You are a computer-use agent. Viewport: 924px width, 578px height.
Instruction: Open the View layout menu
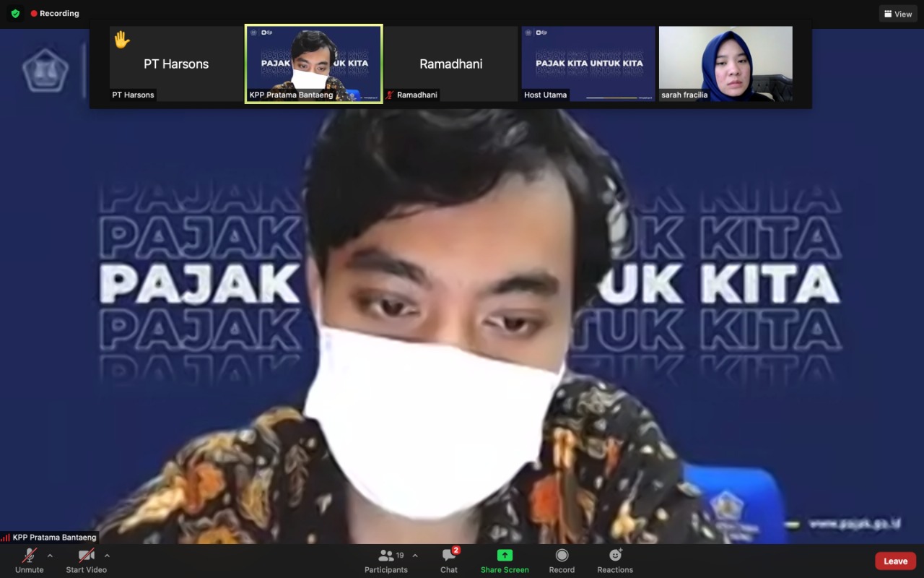[x=898, y=14]
